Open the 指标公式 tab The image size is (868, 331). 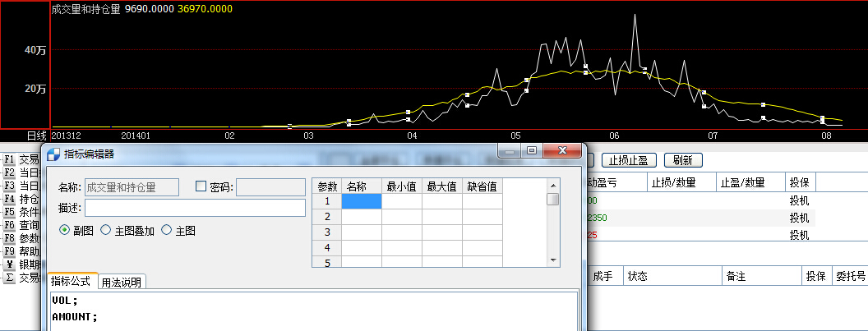(x=71, y=282)
